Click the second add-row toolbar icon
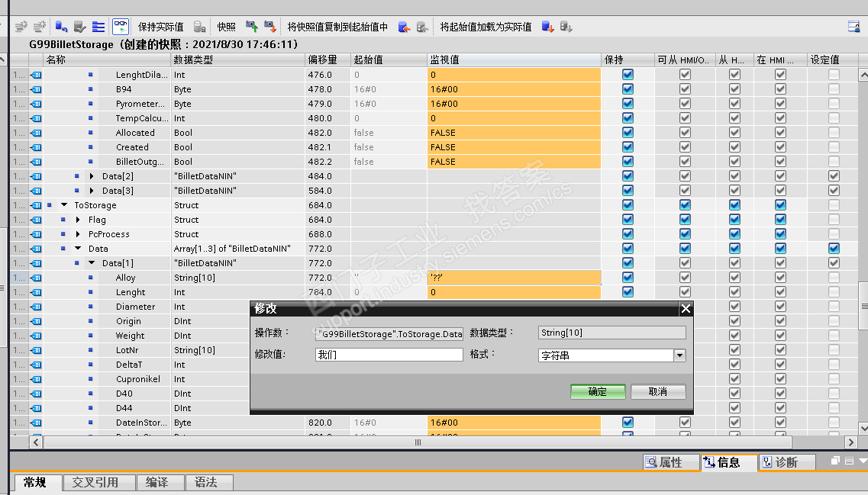 [40, 27]
